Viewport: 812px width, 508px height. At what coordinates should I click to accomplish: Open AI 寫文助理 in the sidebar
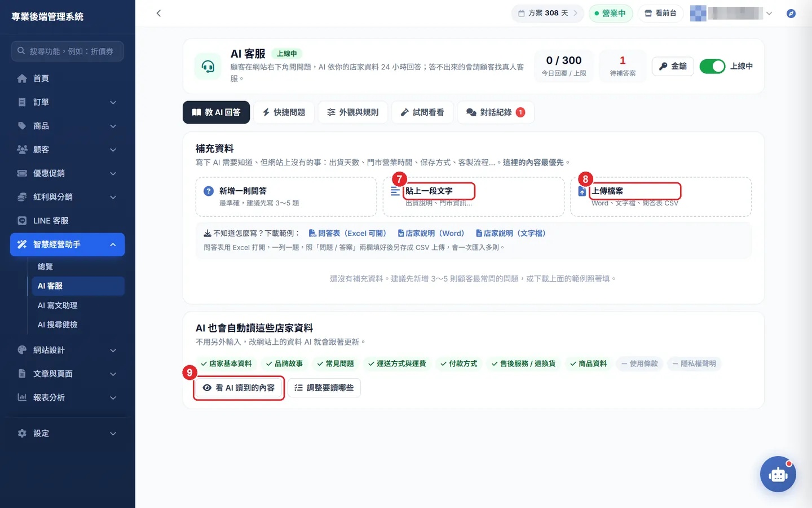click(x=58, y=305)
